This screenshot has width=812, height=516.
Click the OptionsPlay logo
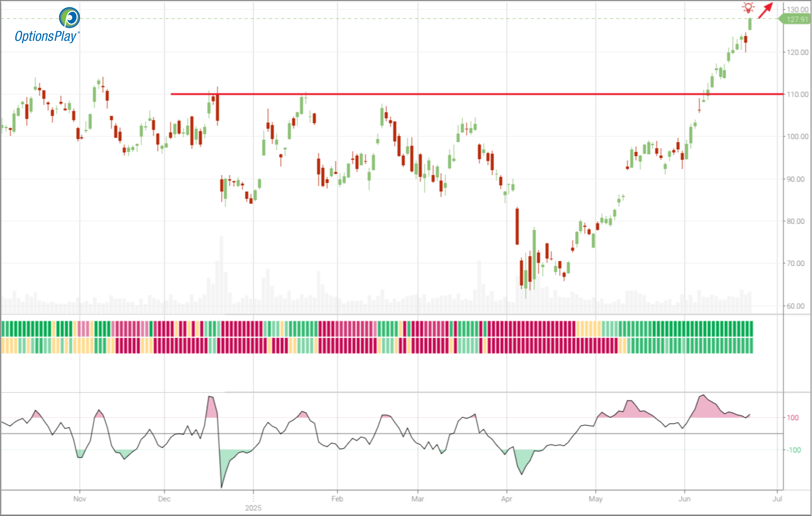point(47,25)
